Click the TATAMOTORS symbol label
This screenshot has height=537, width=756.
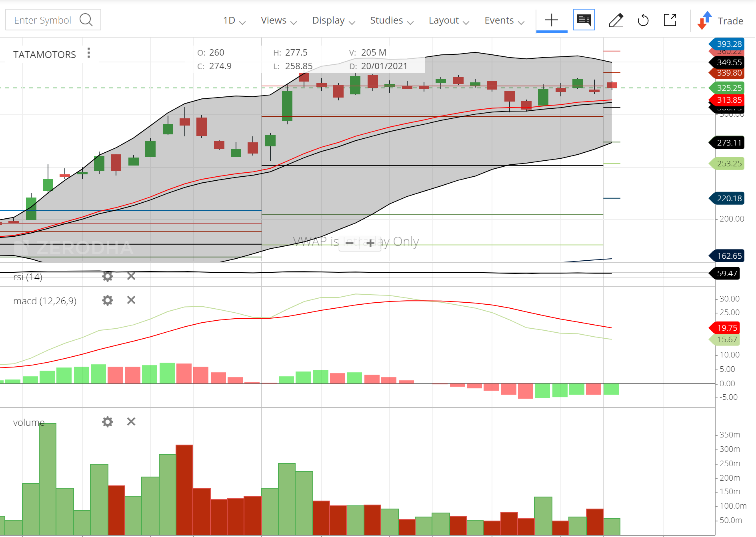[x=44, y=55]
